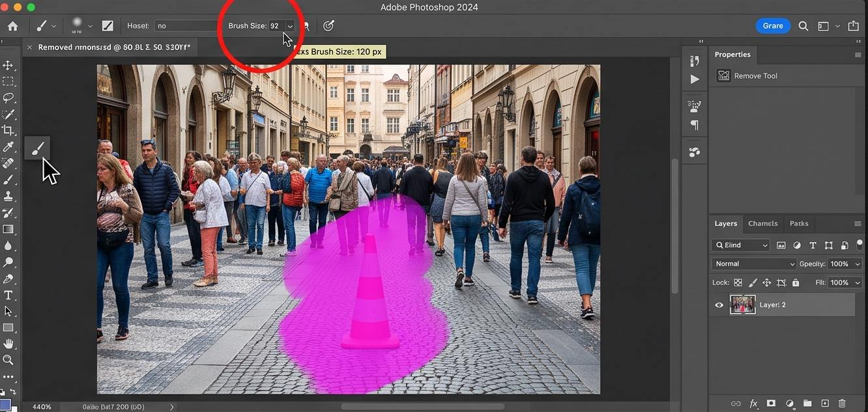Select the Blur drop tool

coord(8,245)
